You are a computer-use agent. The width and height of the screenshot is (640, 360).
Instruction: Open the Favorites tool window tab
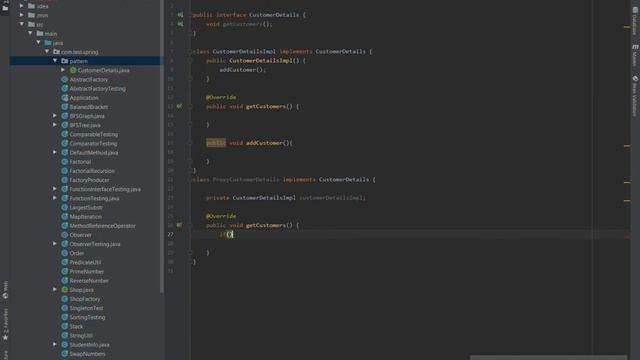[x=5, y=324]
